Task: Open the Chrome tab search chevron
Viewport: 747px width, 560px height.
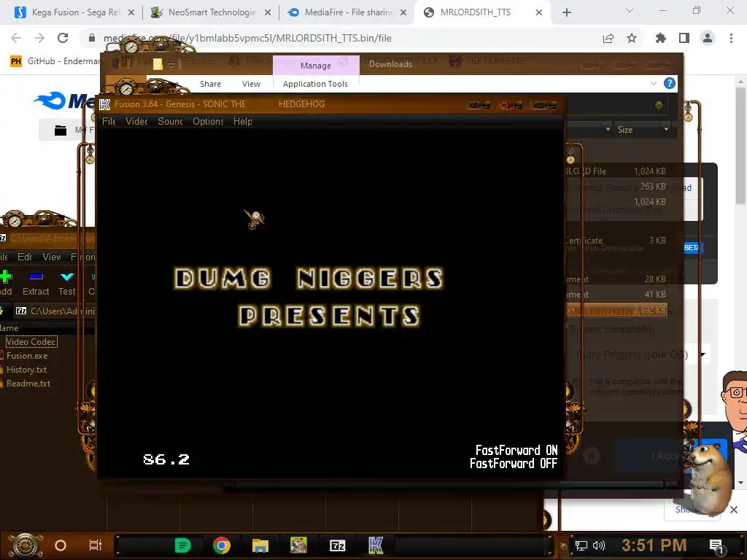Action: [x=630, y=10]
